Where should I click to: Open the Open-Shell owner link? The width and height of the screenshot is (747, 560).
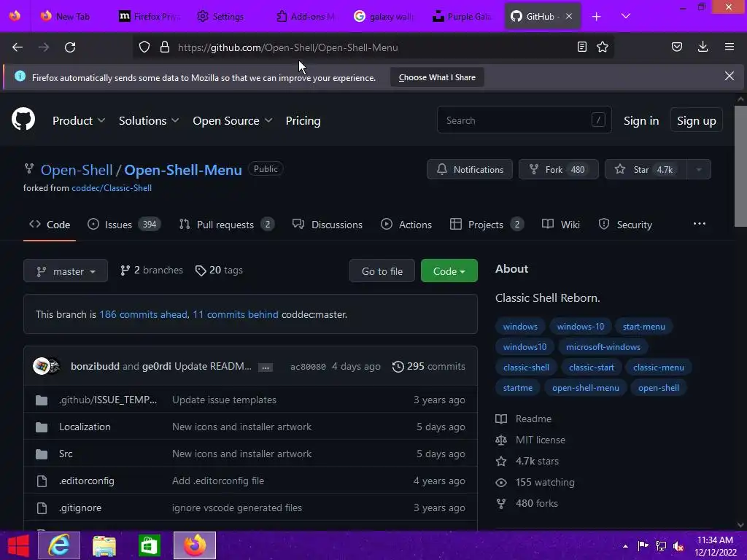77,170
